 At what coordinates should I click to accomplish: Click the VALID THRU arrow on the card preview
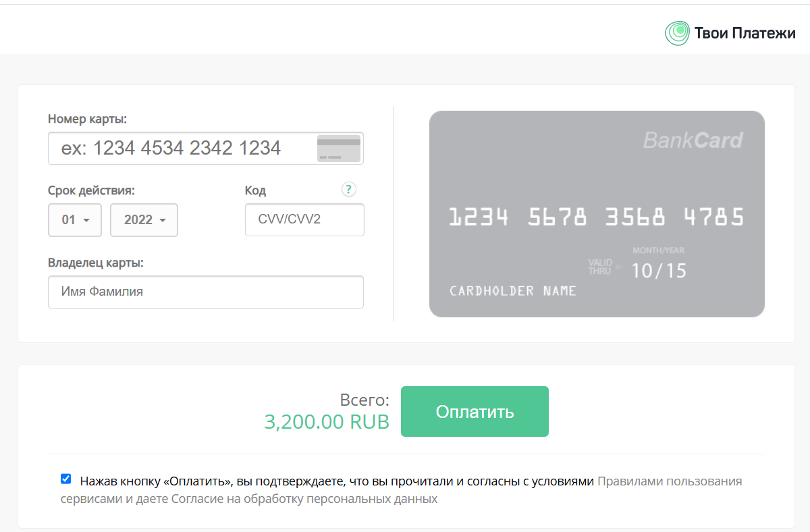point(619,267)
